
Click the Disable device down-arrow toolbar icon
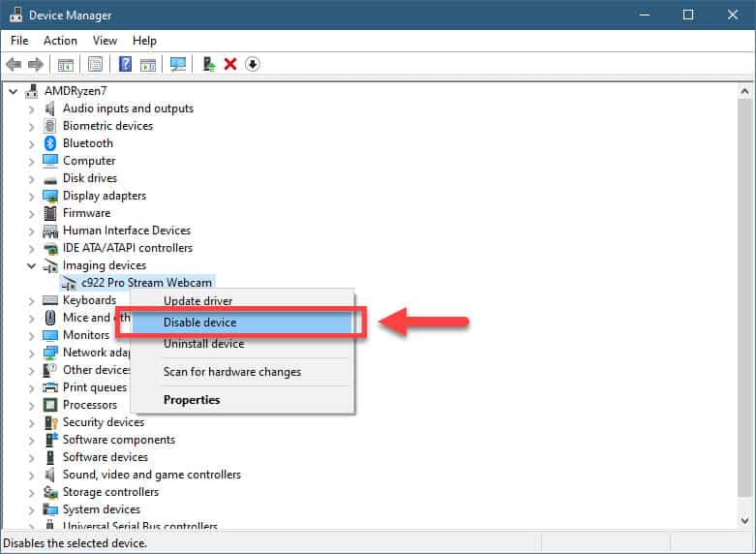(253, 64)
